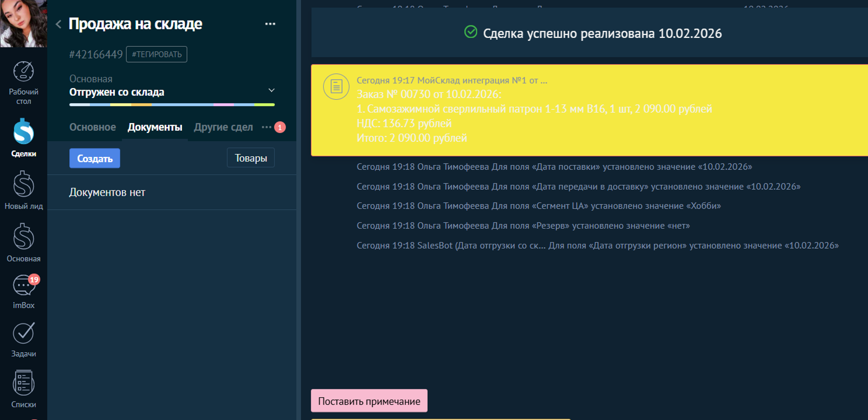Click the multicolored pipeline stage progress bar
The height and width of the screenshot is (420, 868).
[x=172, y=105]
